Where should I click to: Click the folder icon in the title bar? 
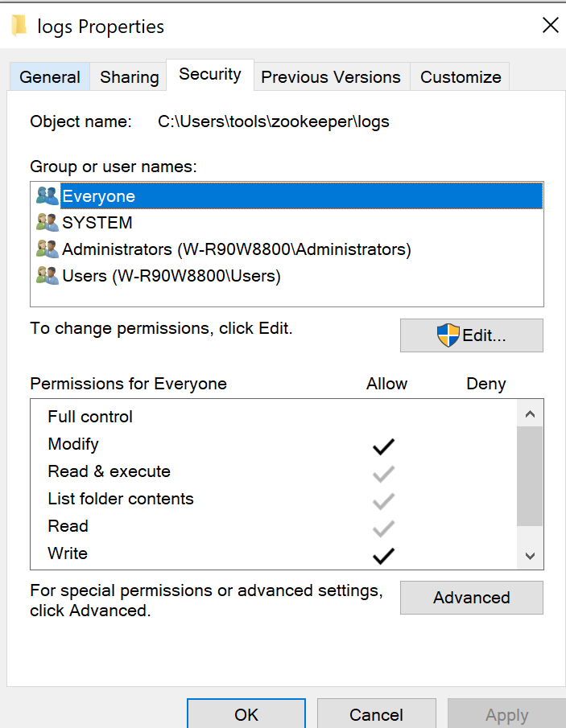[18, 25]
